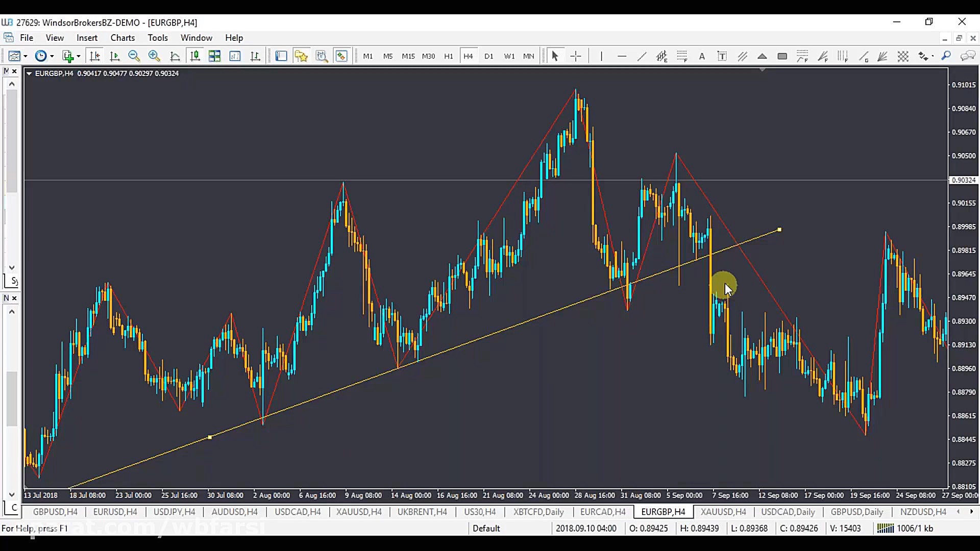This screenshot has width=980, height=551.
Task: Select the Crosshair tool
Action: (576, 56)
